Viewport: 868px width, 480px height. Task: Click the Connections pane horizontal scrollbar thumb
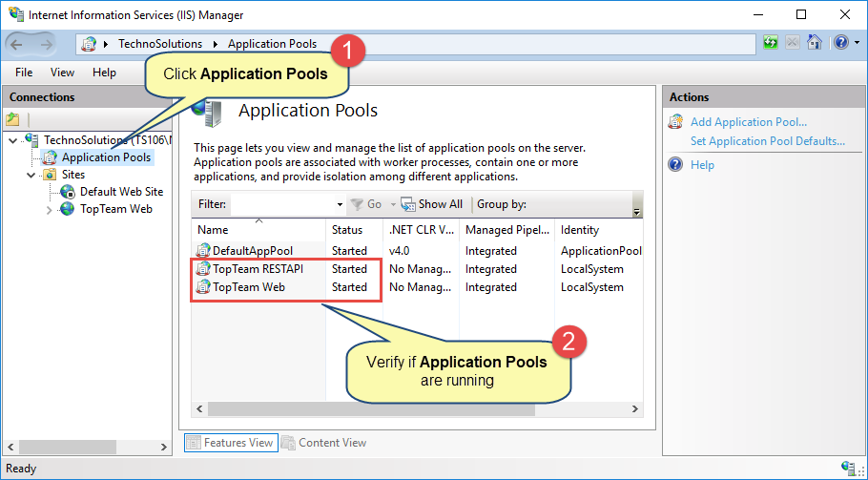click(x=68, y=447)
